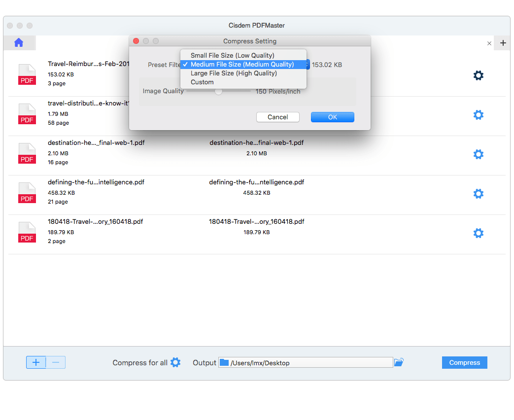Go to the Home tab icon
The image size is (514, 420).
(19, 42)
